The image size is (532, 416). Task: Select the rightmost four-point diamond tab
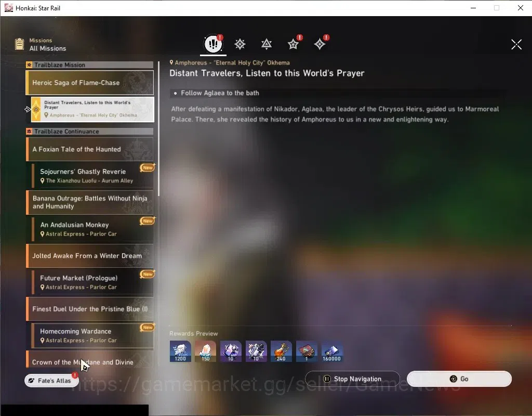coord(320,44)
